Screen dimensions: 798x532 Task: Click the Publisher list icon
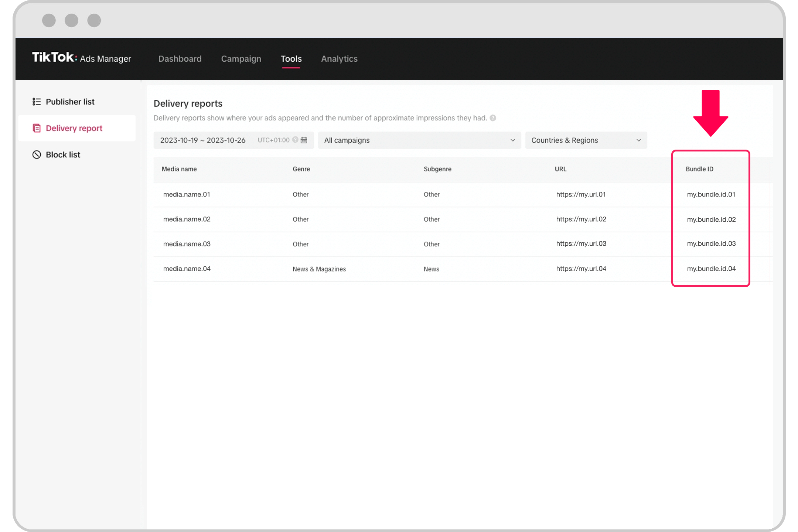click(37, 102)
